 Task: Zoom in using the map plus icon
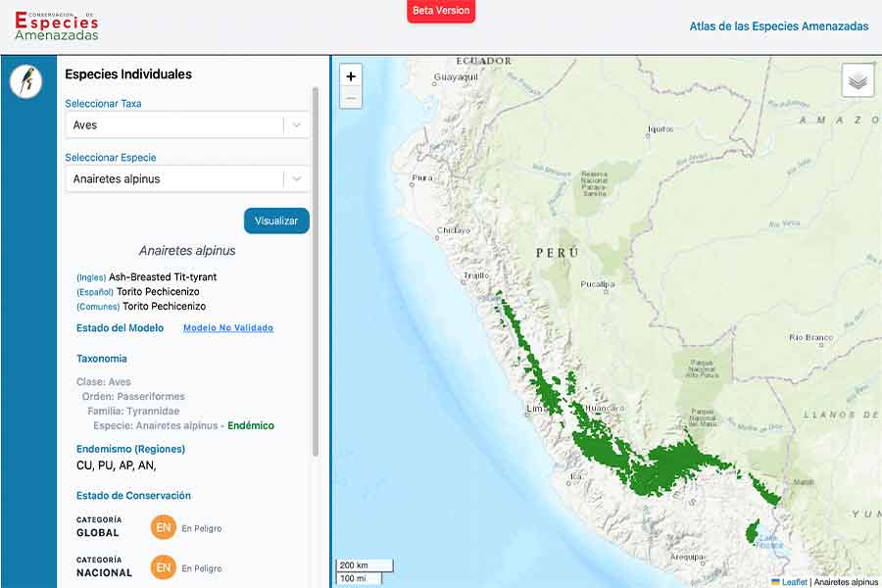350,74
